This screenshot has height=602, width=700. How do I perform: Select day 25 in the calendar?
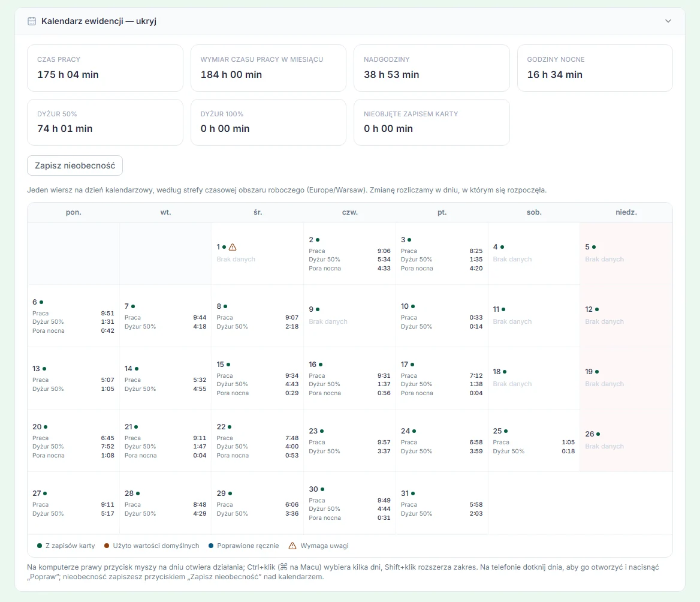(534, 441)
